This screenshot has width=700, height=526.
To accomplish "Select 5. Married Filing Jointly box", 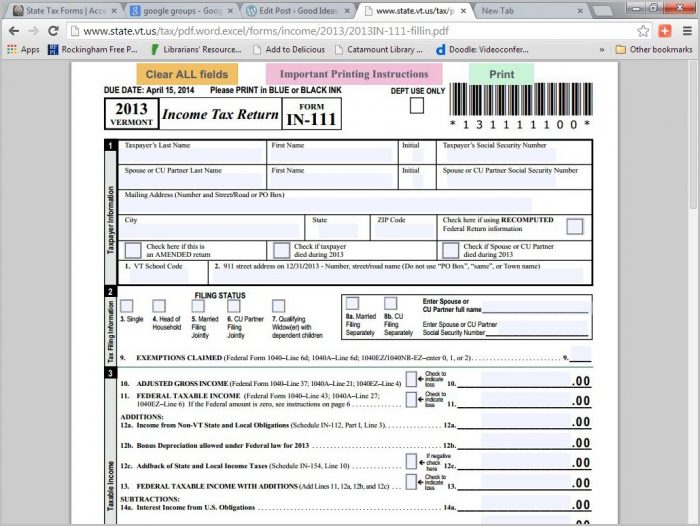I will tap(198, 306).
